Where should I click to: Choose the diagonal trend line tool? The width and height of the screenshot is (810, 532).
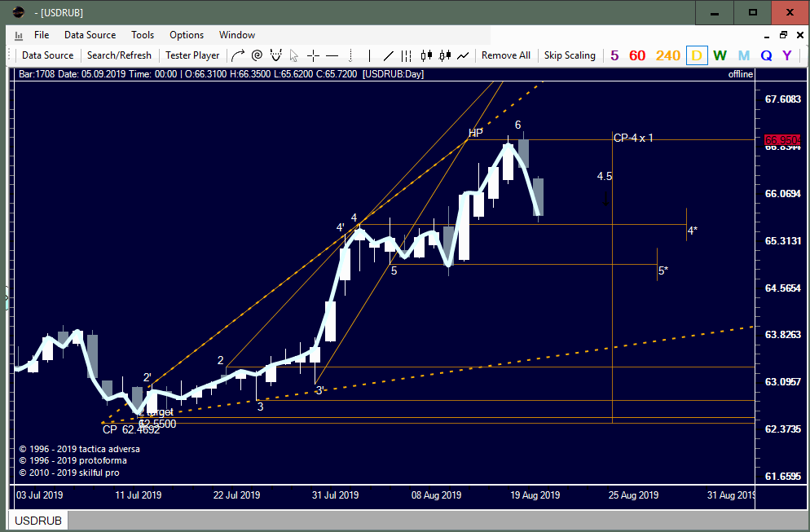389,55
